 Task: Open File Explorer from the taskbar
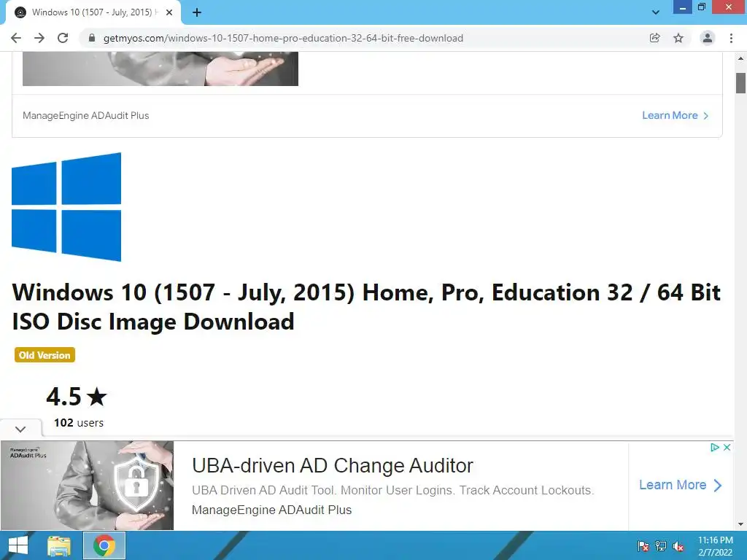pos(59,545)
